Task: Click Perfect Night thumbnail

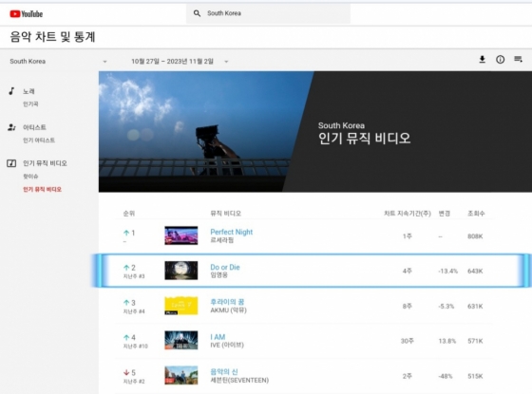Action: pos(181,235)
